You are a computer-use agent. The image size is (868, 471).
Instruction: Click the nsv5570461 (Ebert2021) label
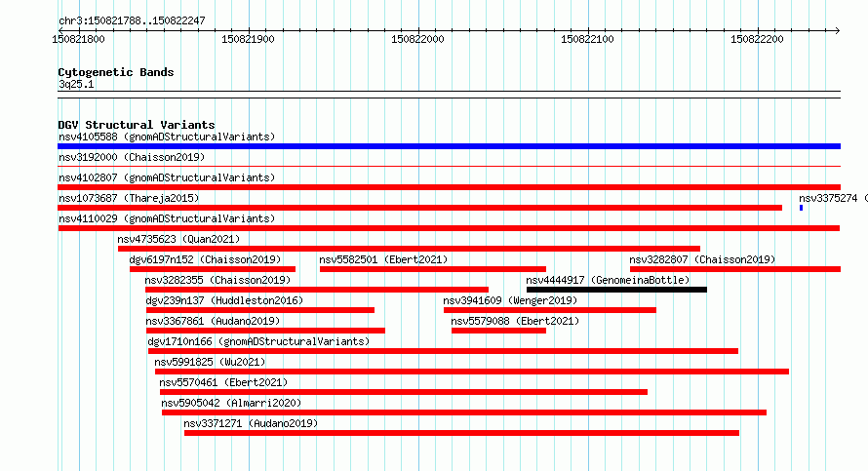[223, 382]
